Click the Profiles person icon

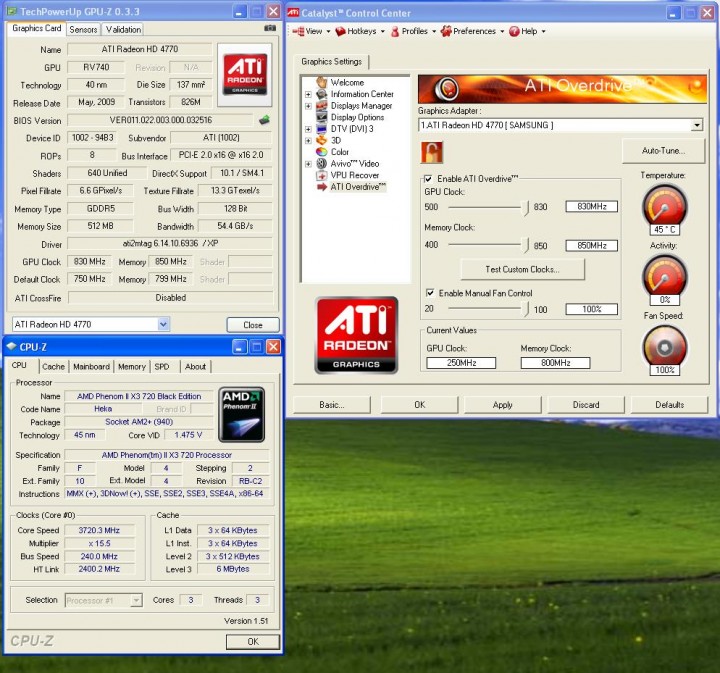394,31
